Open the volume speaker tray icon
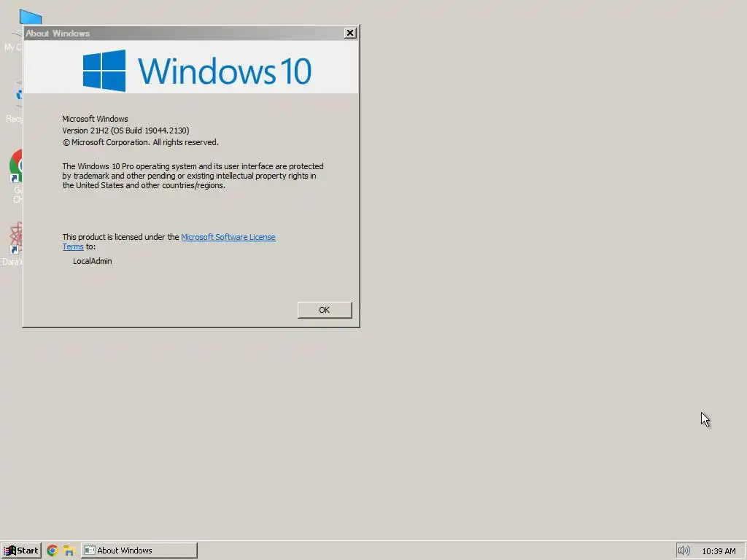 click(684, 551)
